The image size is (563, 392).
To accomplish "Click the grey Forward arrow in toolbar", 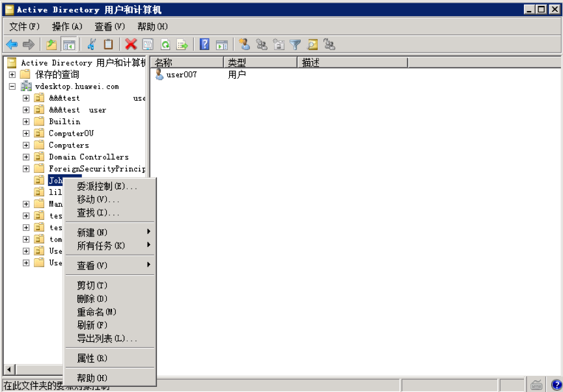I will click(29, 45).
